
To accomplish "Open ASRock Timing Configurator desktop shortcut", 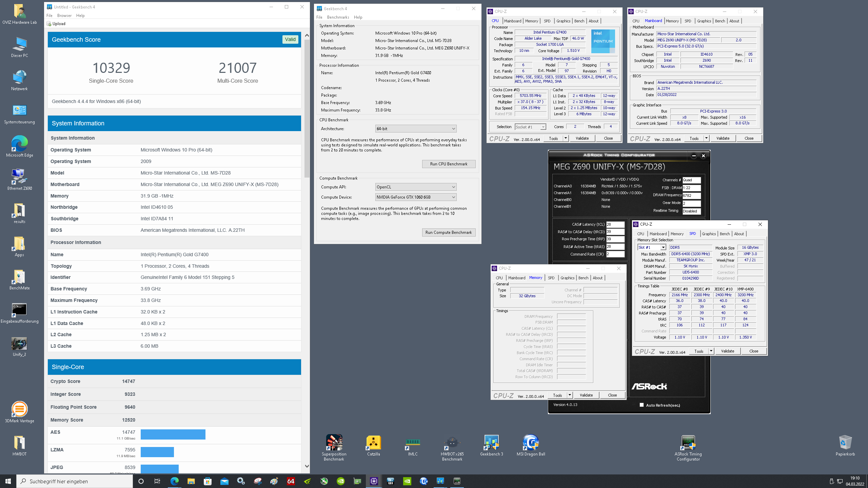I will pos(688,448).
